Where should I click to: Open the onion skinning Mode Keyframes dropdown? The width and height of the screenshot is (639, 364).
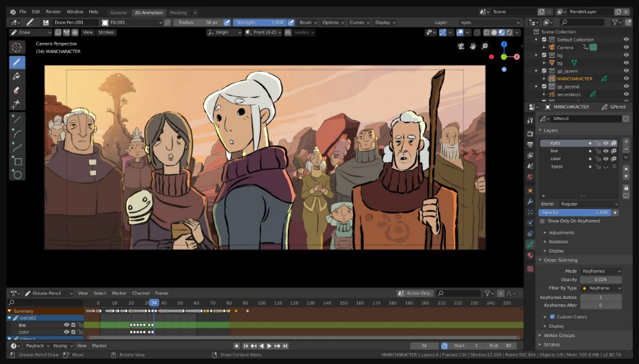pos(601,271)
